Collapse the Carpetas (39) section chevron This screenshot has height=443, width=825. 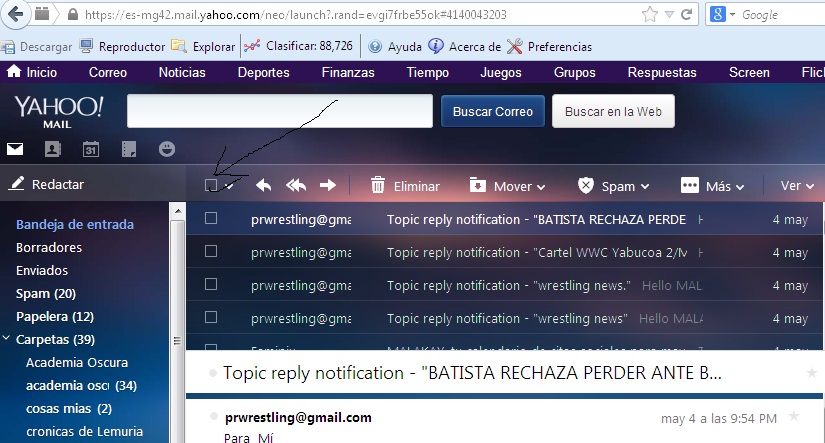6,338
